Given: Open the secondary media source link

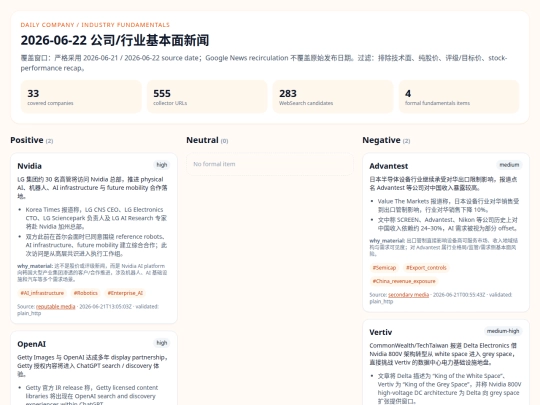Looking at the screenshot, I should 408,295.
